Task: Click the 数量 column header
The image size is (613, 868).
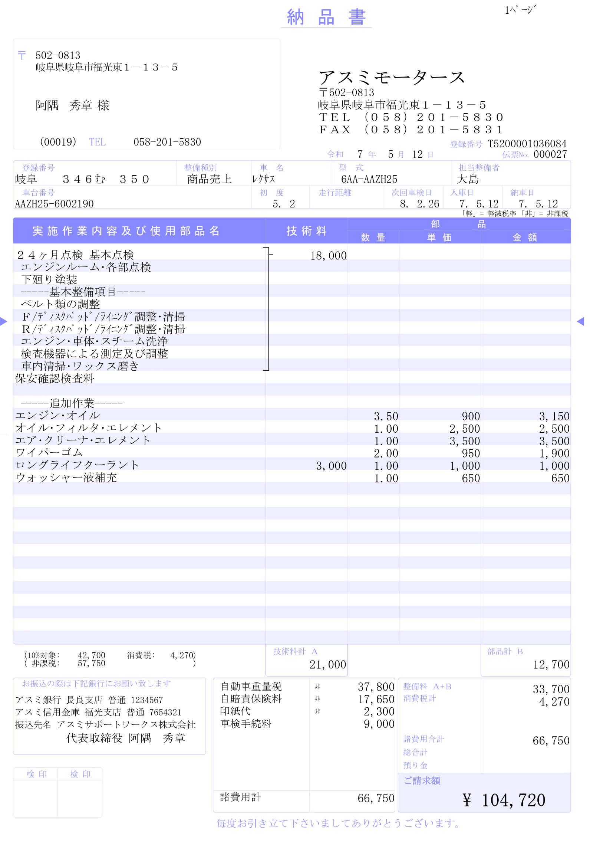Action: 373,238
